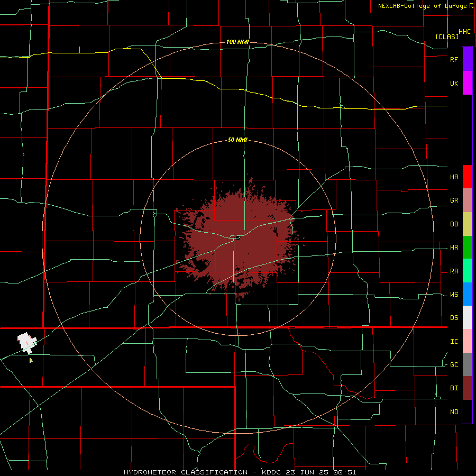This screenshot has width=476, height=476.
Task: Click the 'IC' legend label
Action: (454, 342)
